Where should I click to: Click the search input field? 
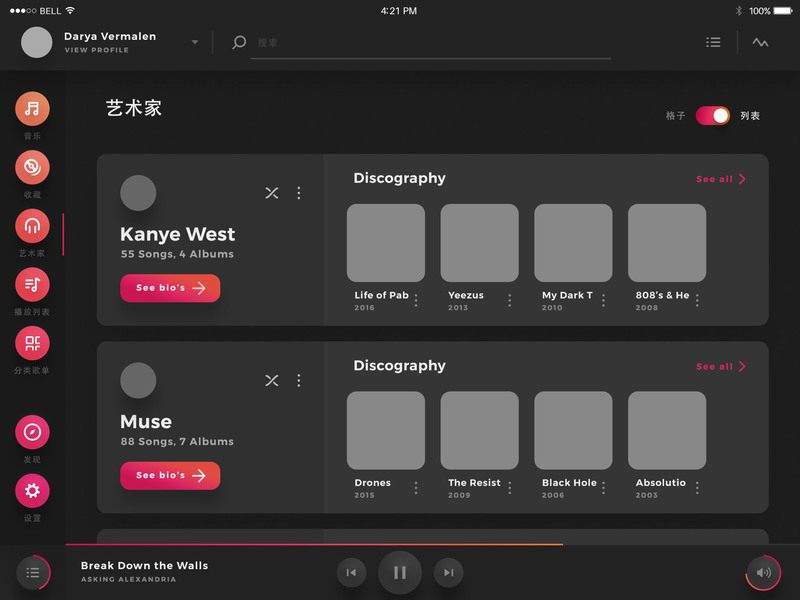point(431,43)
